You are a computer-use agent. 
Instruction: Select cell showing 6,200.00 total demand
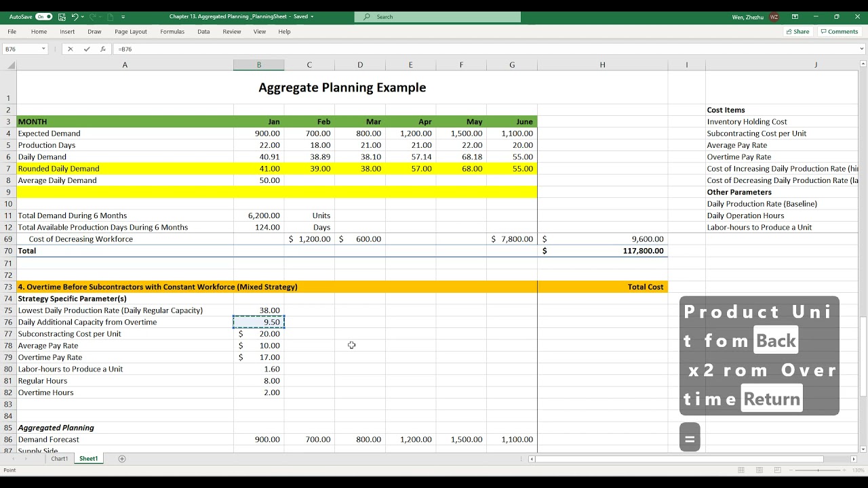click(x=258, y=216)
